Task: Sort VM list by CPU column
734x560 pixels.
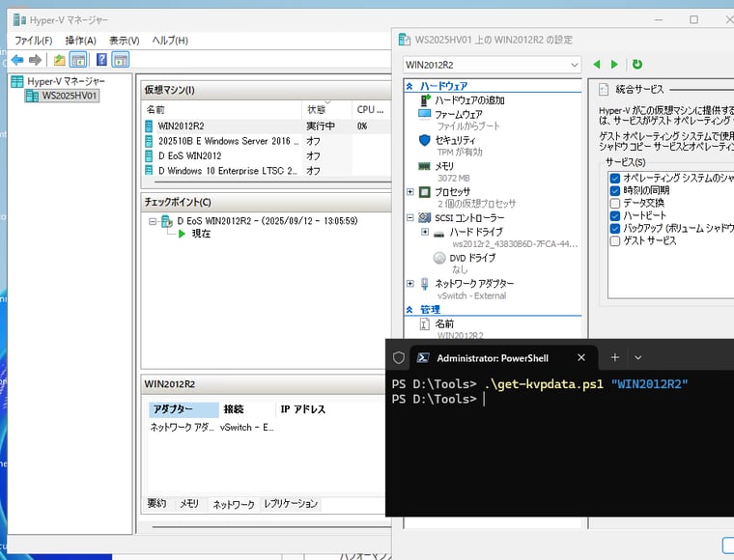Action: coord(371,109)
